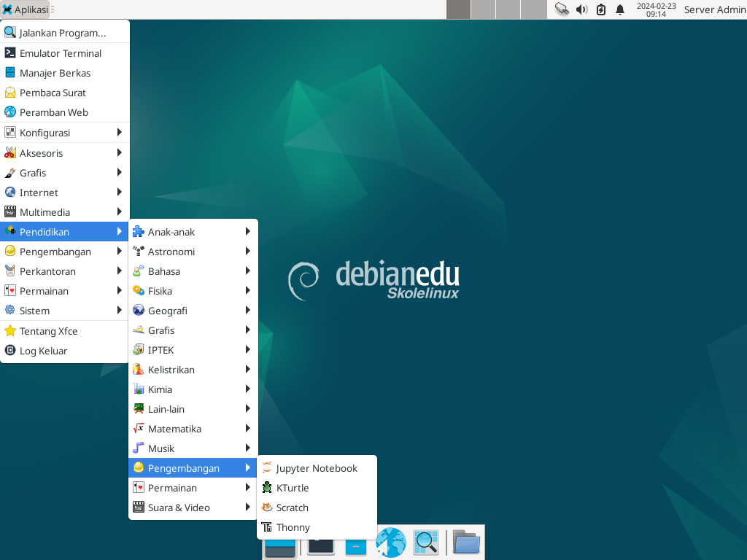Click the notification bell icon
The image size is (747, 560).
(x=620, y=9)
